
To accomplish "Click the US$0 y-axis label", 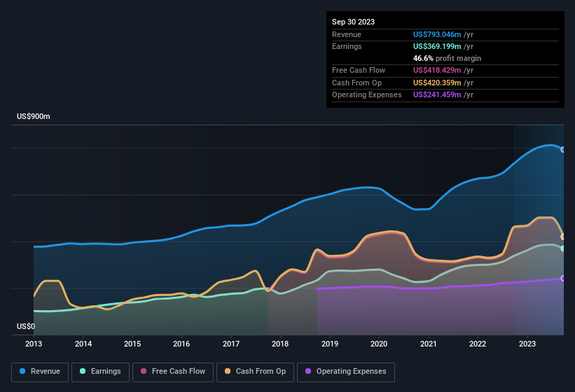I will click(26, 326).
